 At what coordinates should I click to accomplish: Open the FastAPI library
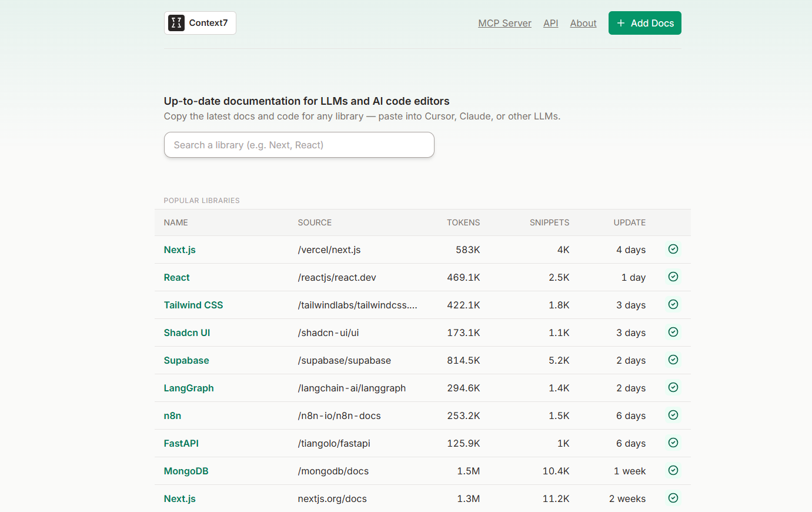coord(181,443)
